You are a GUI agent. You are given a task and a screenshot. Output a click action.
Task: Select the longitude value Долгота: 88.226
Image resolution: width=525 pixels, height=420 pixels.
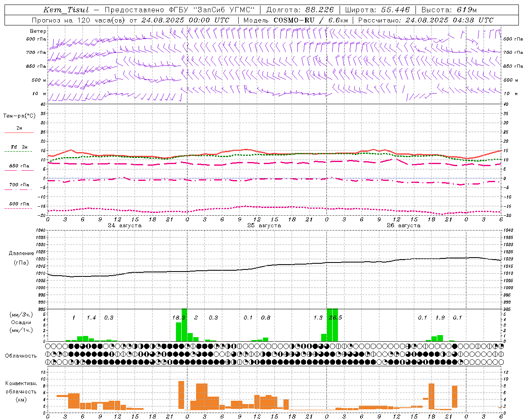[300, 10]
